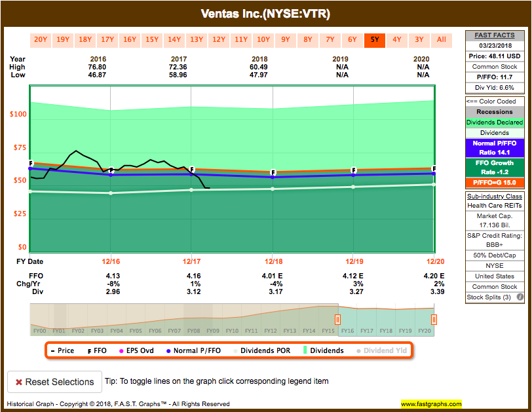
Task: Click the BBB+ credit rating
Action: pyautogui.click(x=495, y=244)
